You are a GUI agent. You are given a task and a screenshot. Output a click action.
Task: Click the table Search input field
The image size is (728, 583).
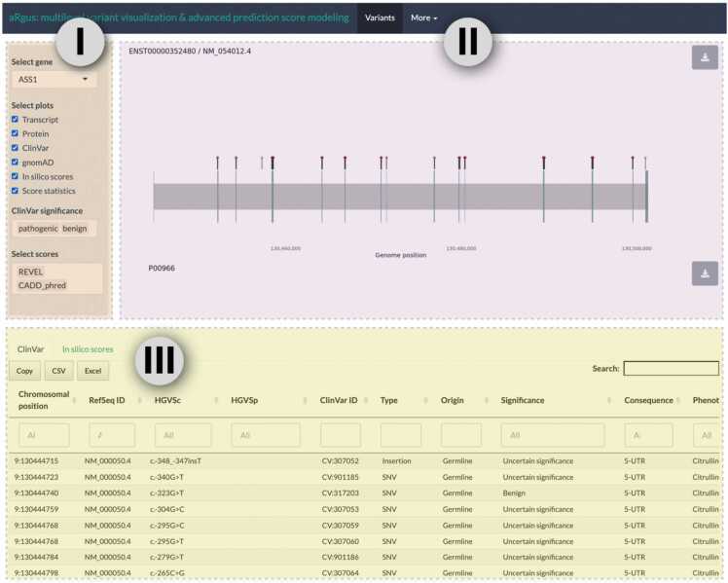(x=671, y=369)
